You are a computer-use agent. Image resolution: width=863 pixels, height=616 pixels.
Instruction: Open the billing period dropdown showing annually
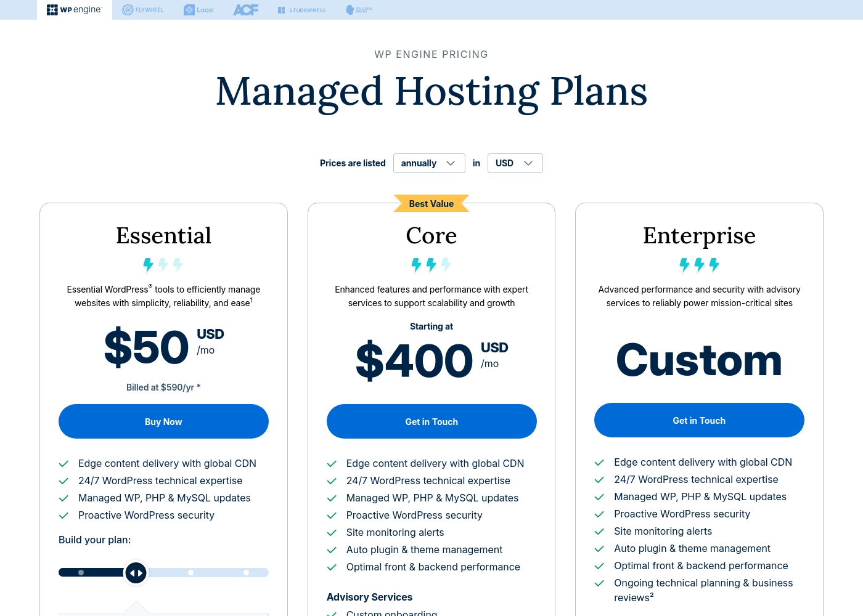pyautogui.click(x=429, y=163)
